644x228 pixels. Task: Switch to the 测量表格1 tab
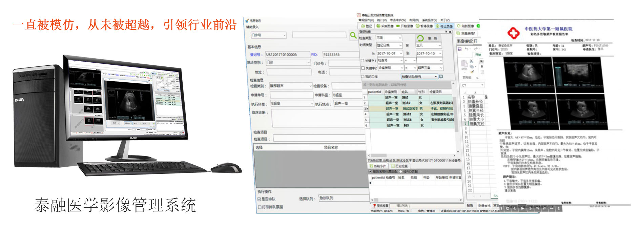click(x=467, y=34)
